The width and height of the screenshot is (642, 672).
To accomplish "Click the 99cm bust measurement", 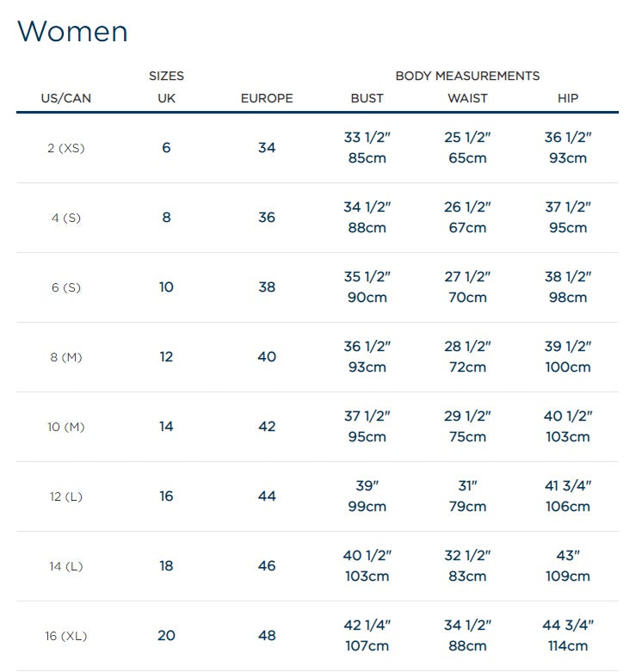I will point(367,507).
